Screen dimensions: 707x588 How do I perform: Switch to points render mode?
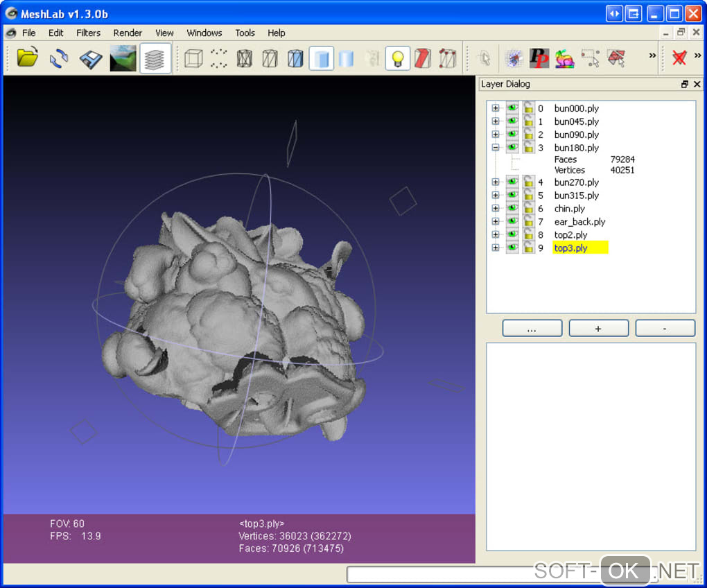(219, 58)
